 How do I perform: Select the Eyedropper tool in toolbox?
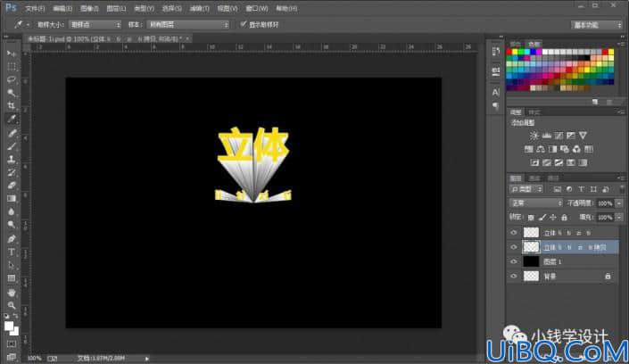tap(12, 120)
